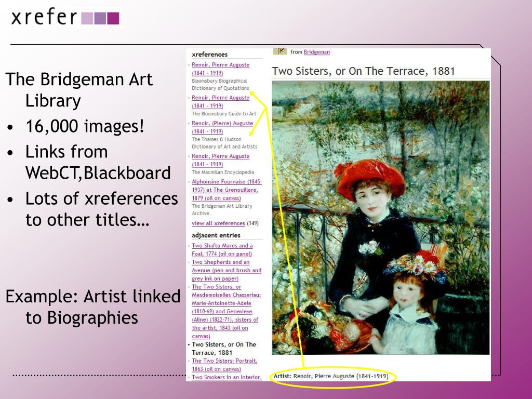Open Renoir entry from The Macmillan Encyclopedia
The image size is (532, 399).
(x=220, y=160)
